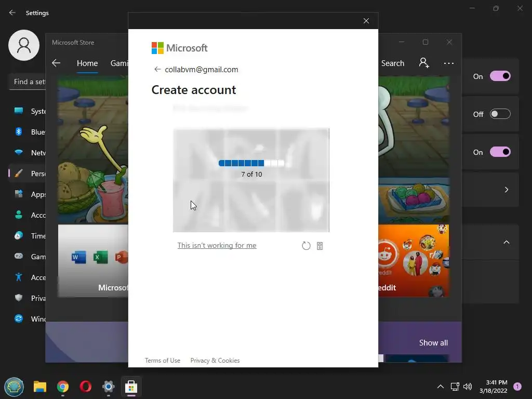The image size is (532, 399).
Task: Open notification center badge
Action: click(517, 387)
